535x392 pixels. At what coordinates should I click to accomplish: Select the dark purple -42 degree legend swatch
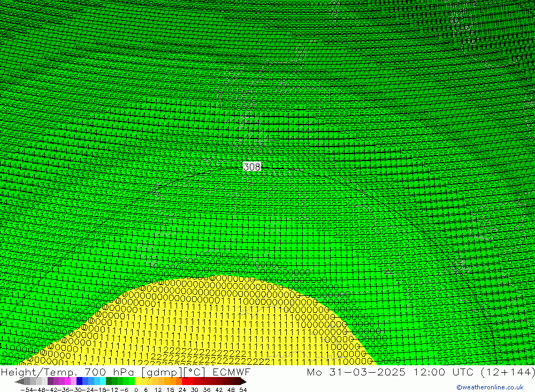click(x=50, y=381)
